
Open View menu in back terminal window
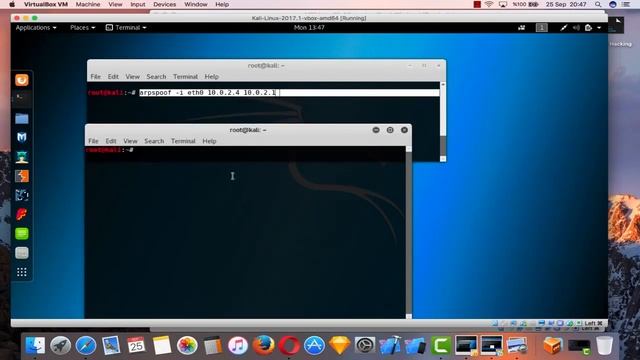tap(132, 77)
